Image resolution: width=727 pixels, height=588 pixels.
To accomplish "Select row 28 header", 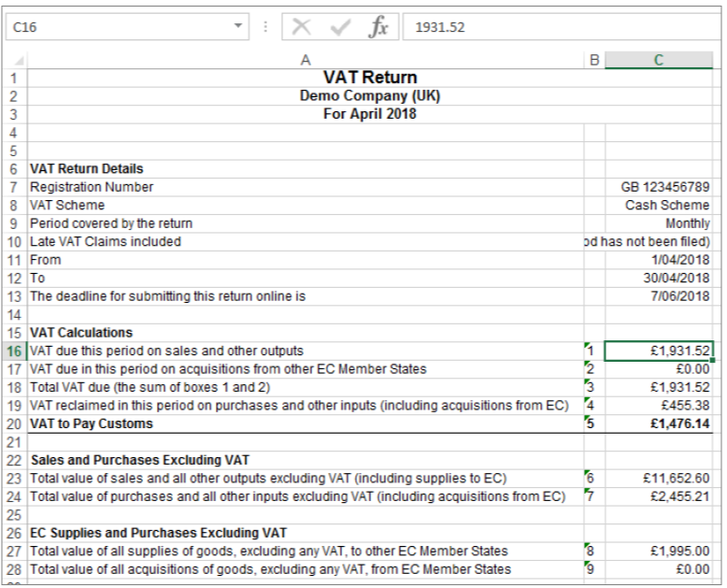I will pyautogui.click(x=14, y=569).
